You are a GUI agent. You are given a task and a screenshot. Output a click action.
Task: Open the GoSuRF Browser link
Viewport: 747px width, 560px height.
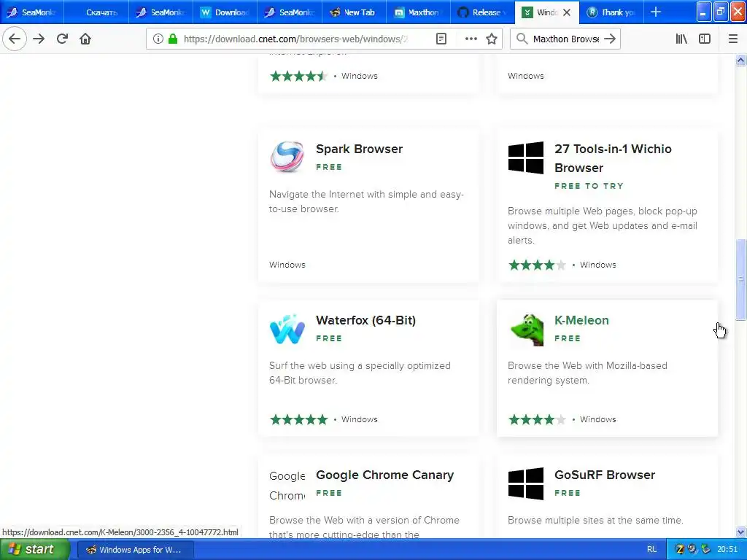coord(605,475)
